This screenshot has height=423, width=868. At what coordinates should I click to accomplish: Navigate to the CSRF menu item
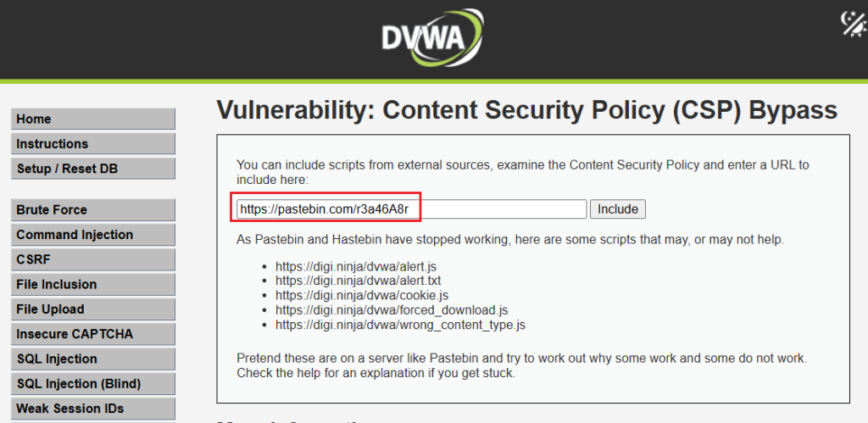tap(92, 259)
